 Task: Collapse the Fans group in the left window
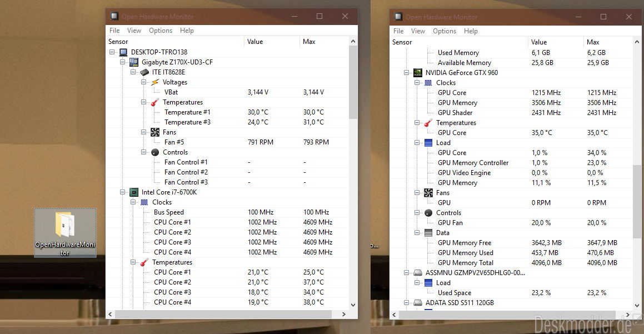[x=144, y=132]
